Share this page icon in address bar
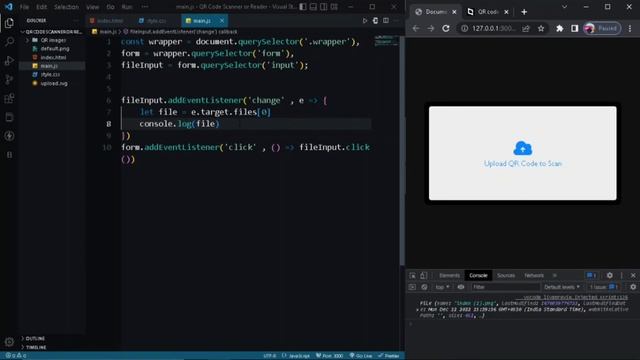Screen dimensions: 640x360 click(526, 28)
